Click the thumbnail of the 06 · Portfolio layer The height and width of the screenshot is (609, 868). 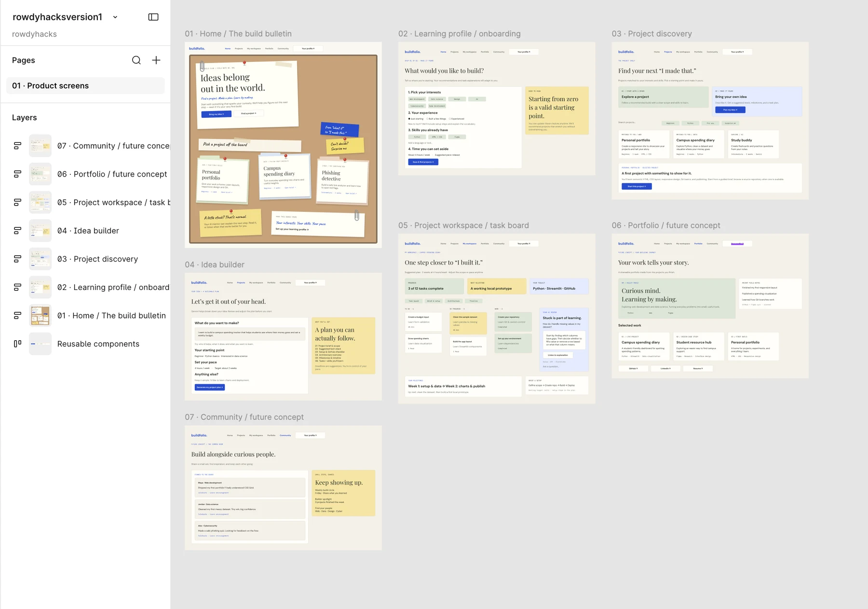pos(40,174)
